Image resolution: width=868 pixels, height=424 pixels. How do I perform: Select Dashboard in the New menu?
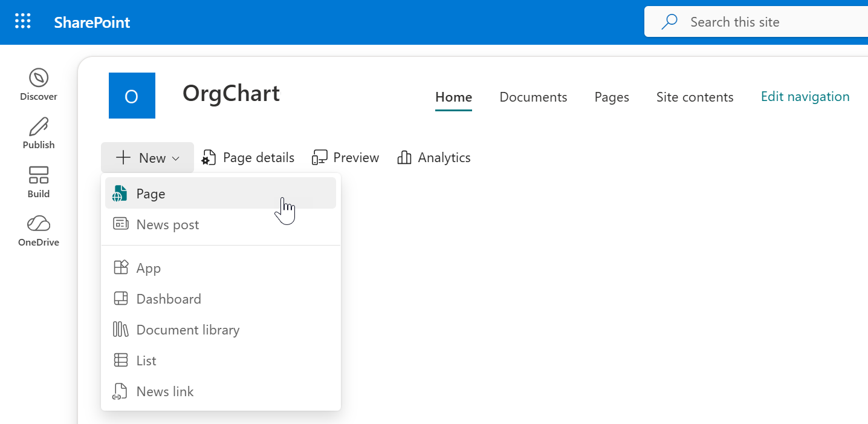coord(221,299)
